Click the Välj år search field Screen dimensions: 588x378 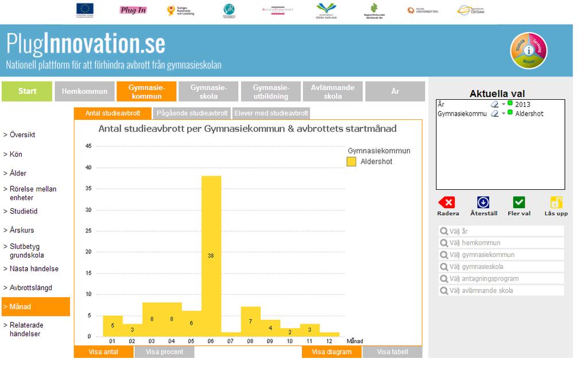tap(501, 231)
